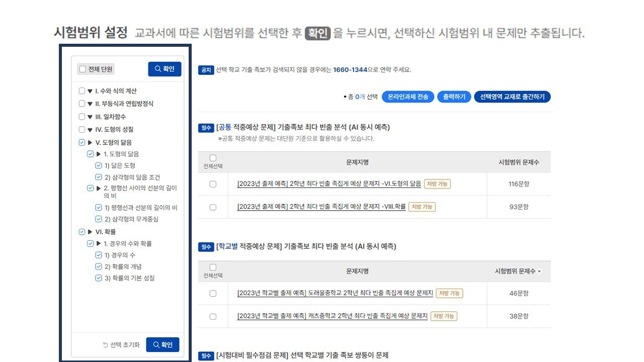Uncheck the V. 도형의 닮음 checkbox
The image size is (644, 362).
coord(82,142)
